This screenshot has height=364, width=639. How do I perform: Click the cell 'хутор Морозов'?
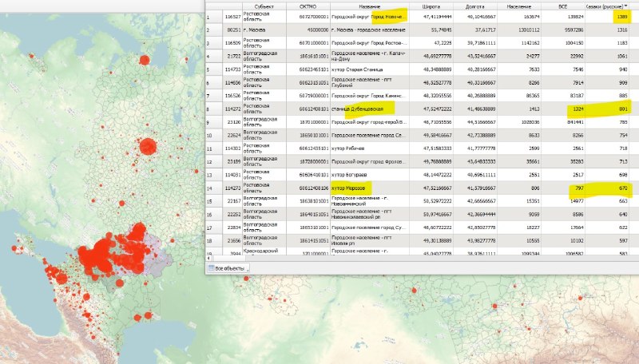coord(370,188)
